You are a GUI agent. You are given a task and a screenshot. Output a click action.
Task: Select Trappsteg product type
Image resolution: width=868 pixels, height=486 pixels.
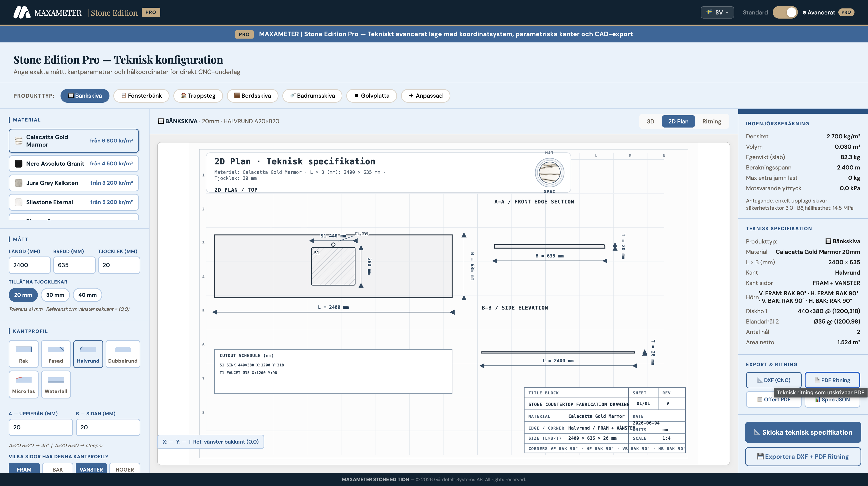tap(198, 96)
